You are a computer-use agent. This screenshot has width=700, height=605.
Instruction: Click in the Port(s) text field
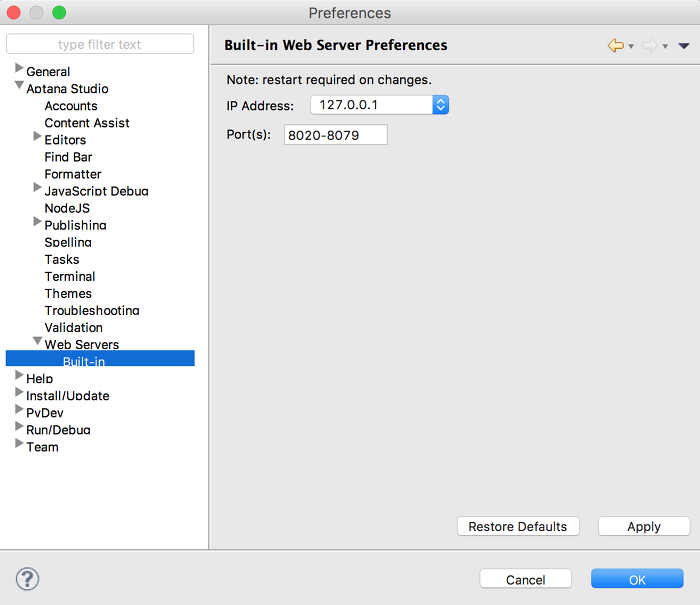click(x=336, y=135)
